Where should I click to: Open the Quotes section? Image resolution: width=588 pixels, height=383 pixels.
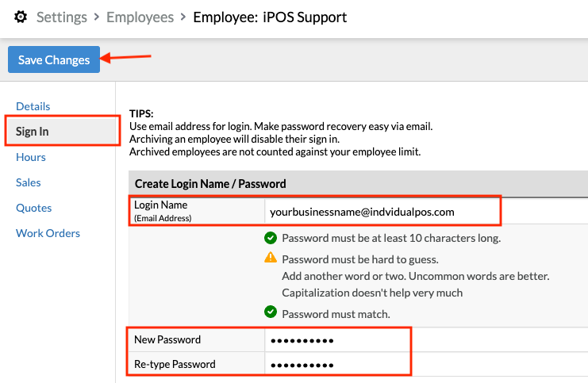[x=34, y=208]
